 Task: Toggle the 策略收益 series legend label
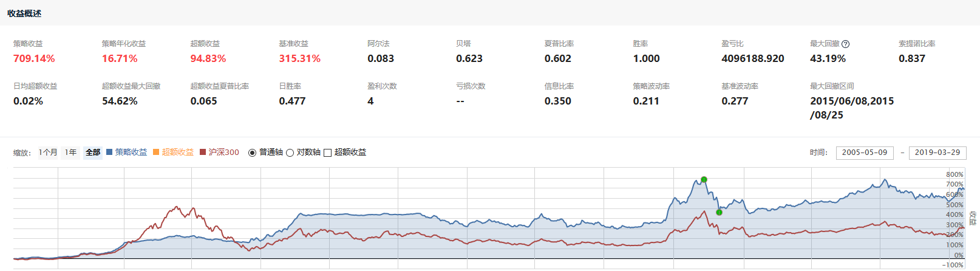point(131,153)
